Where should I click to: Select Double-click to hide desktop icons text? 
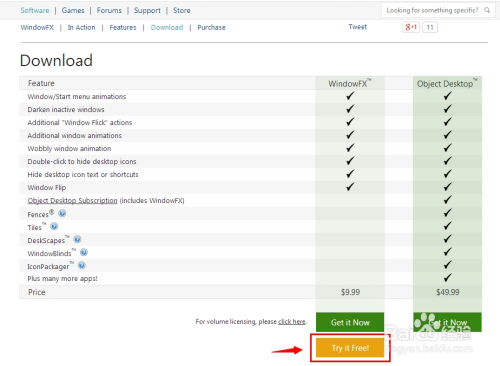tap(82, 162)
